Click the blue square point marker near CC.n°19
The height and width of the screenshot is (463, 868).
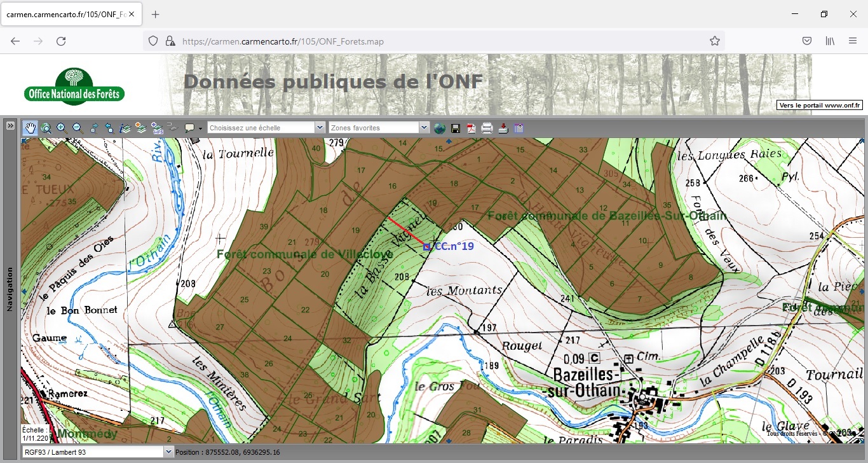[426, 246]
